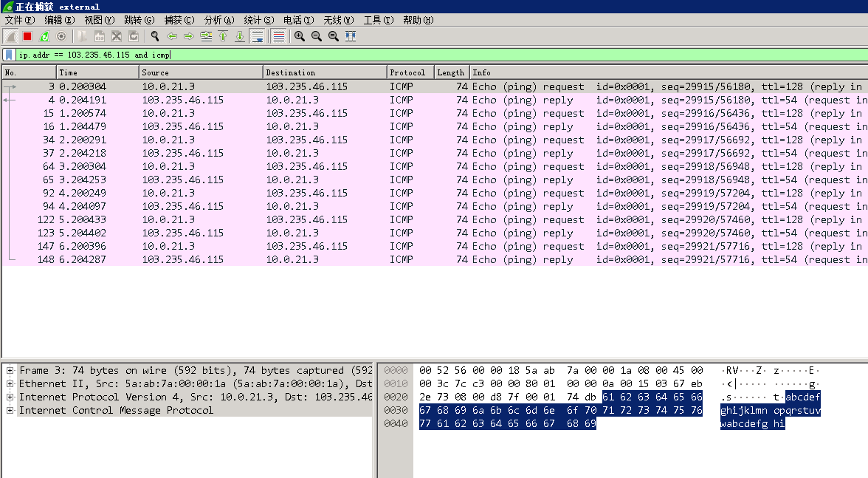Click the display filter input field
868x478 pixels.
(443, 55)
